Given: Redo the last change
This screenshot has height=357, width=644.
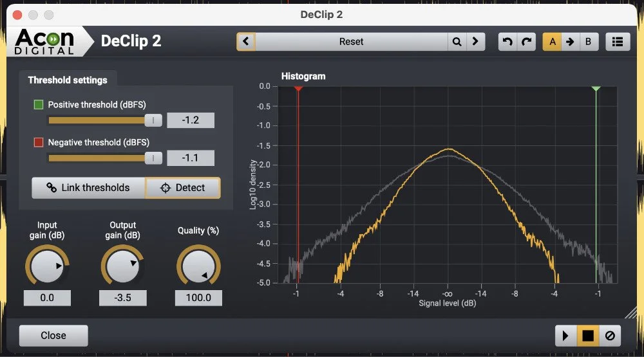Looking at the screenshot, I should (x=527, y=41).
